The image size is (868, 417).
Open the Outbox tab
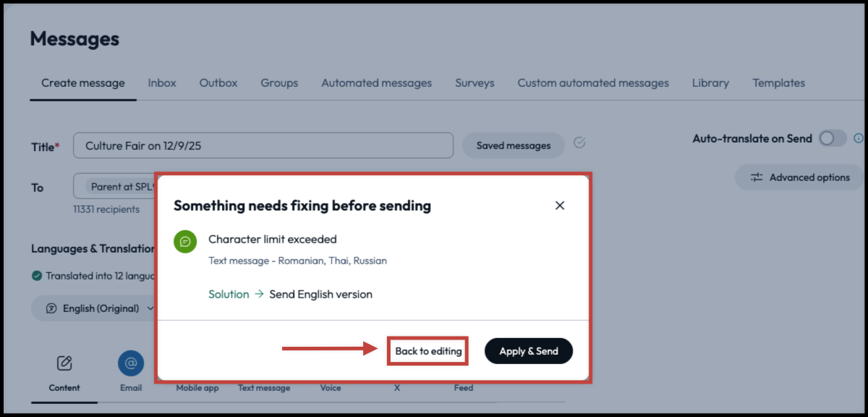(218, 83)
